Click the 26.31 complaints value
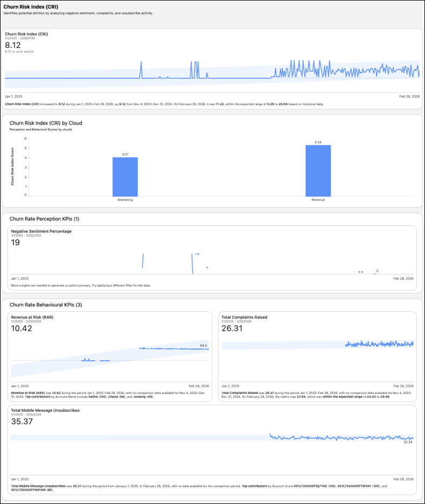The height and width of the screenshot is (504, 425). [x=232, y=328]
